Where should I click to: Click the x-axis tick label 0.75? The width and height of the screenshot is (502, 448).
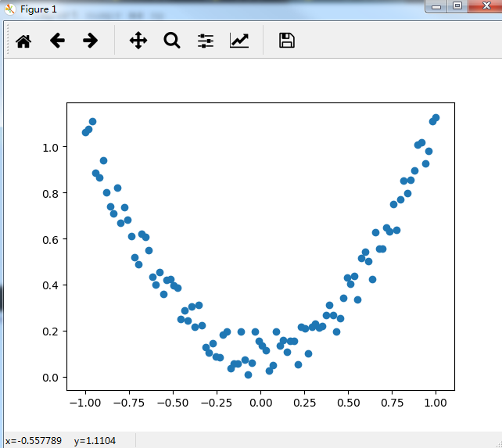coord(393,403)
